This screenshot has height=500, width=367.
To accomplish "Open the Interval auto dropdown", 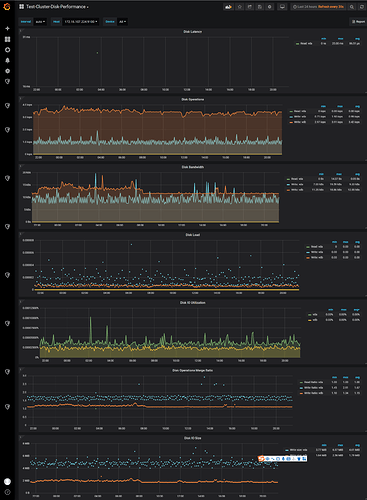I will coord(40,22).
